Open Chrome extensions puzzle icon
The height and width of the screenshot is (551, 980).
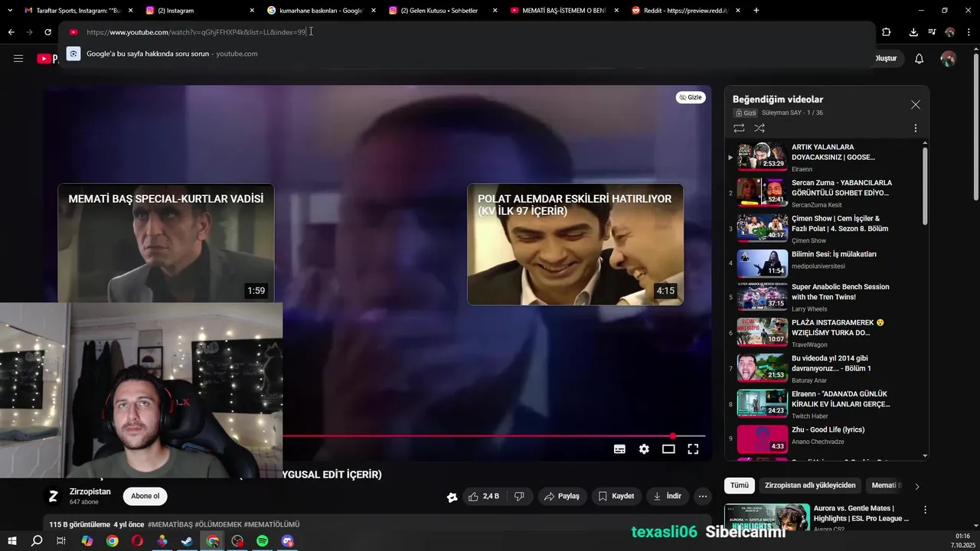coord(887,32)
